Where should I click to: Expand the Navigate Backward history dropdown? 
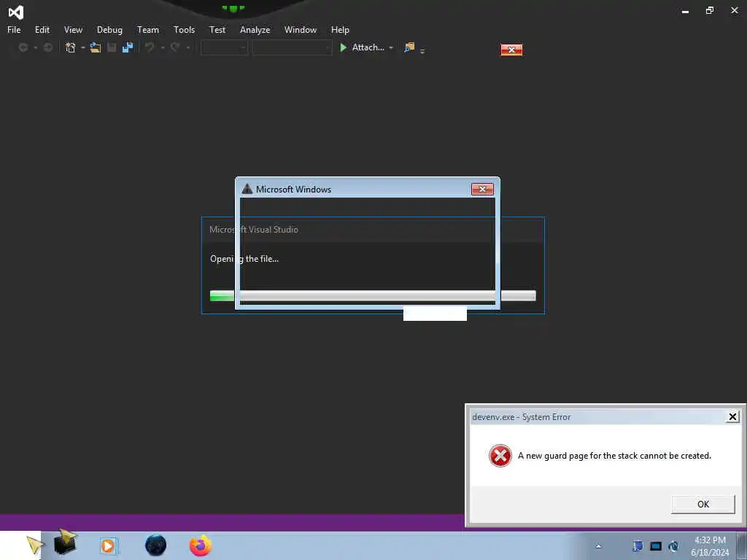click(35, 47)
